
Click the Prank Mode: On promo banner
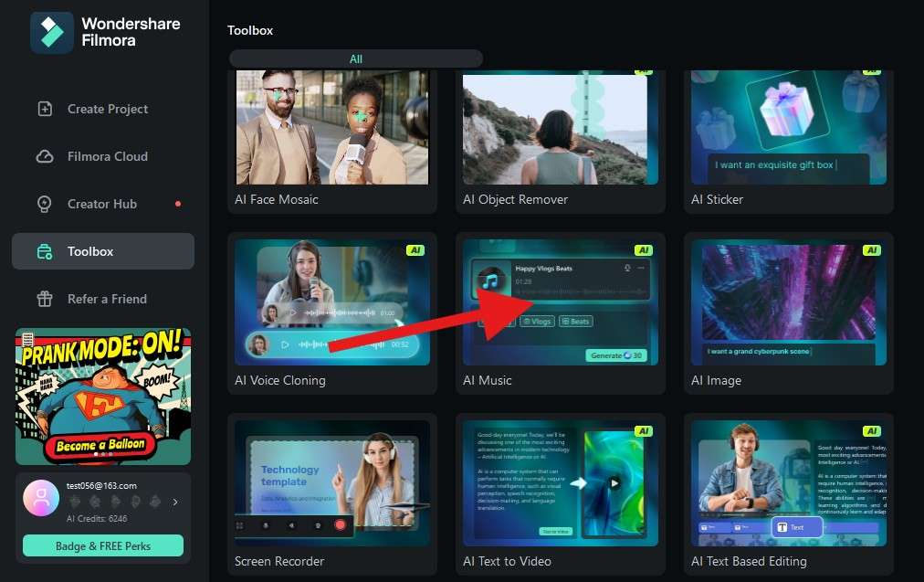103,397
